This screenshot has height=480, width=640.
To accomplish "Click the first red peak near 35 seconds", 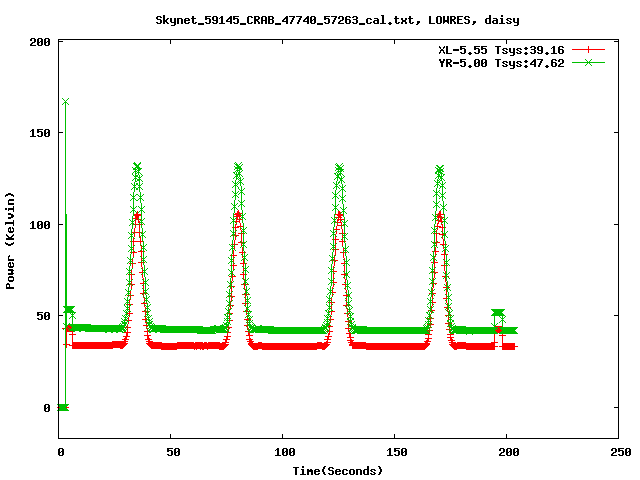I will (137, 215).
